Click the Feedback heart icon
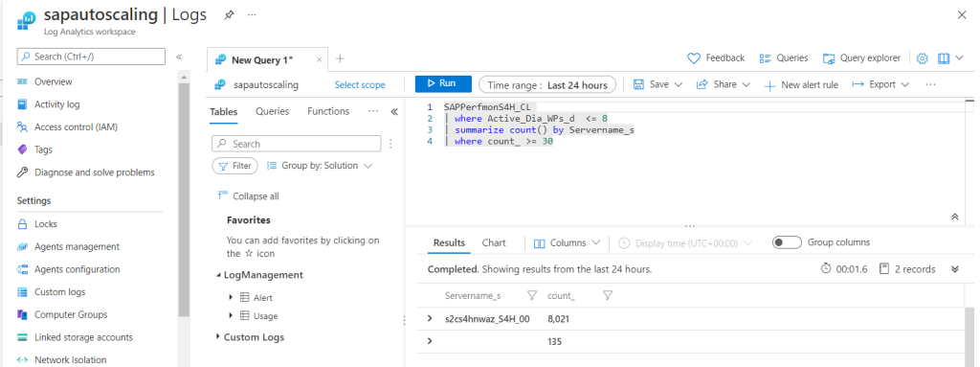 pyautogui.click(x=694, y=58)
